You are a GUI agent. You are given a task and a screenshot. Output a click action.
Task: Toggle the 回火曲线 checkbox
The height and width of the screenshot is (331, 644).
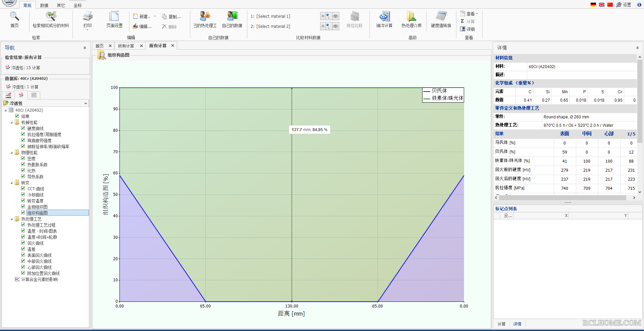(23, 243)
